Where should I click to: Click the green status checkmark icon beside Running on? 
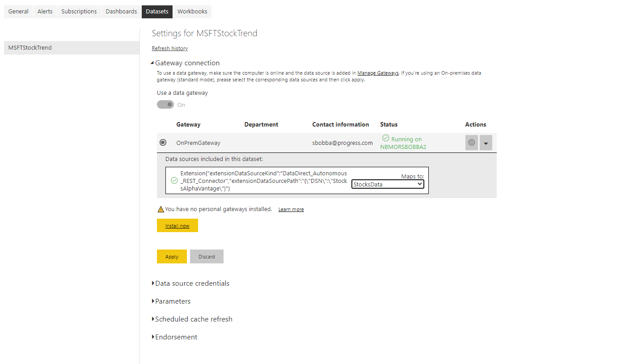pyautogui.click(x=385, y=139)
